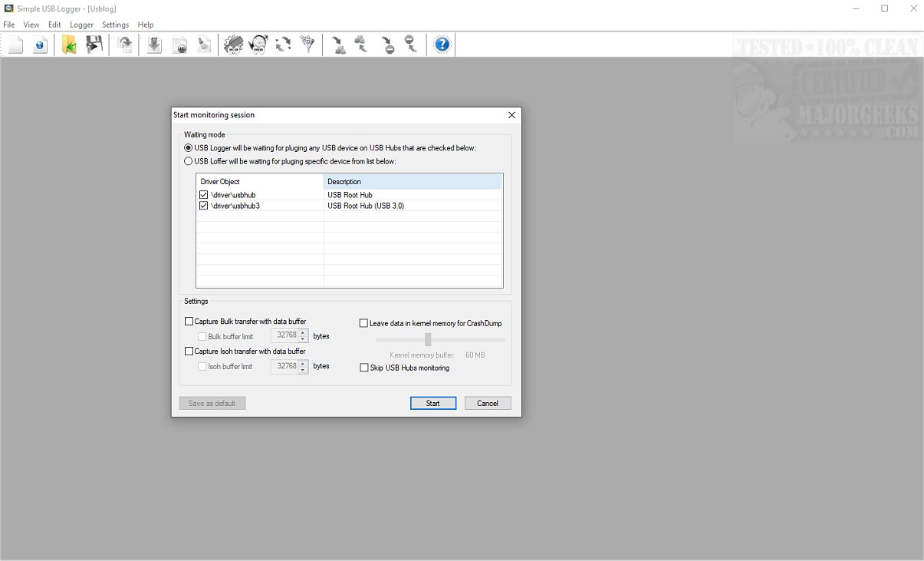The image size is (924, 561).
Task: Click the page with down-arrow icon
Action: [x=154, y=45]
